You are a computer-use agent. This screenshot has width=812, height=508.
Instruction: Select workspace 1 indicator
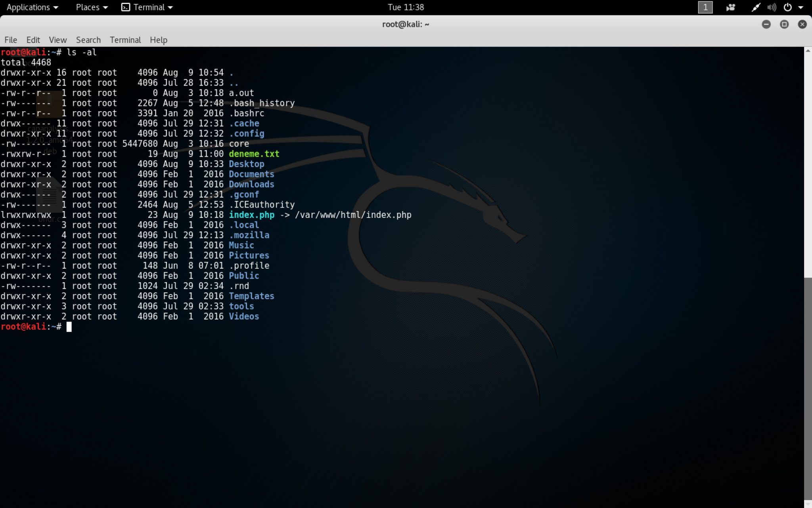705,8
